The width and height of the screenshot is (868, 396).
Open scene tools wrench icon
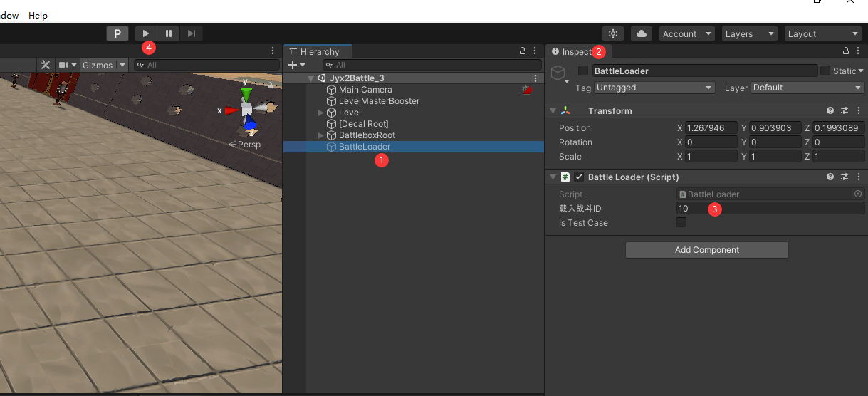click(x=46, y=65)
